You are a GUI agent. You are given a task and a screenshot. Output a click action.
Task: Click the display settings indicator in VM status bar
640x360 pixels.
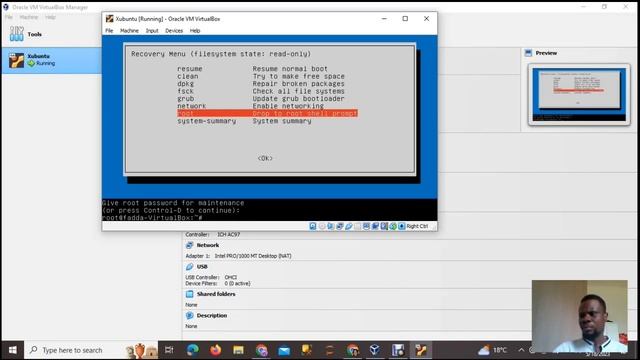[366, 226]
